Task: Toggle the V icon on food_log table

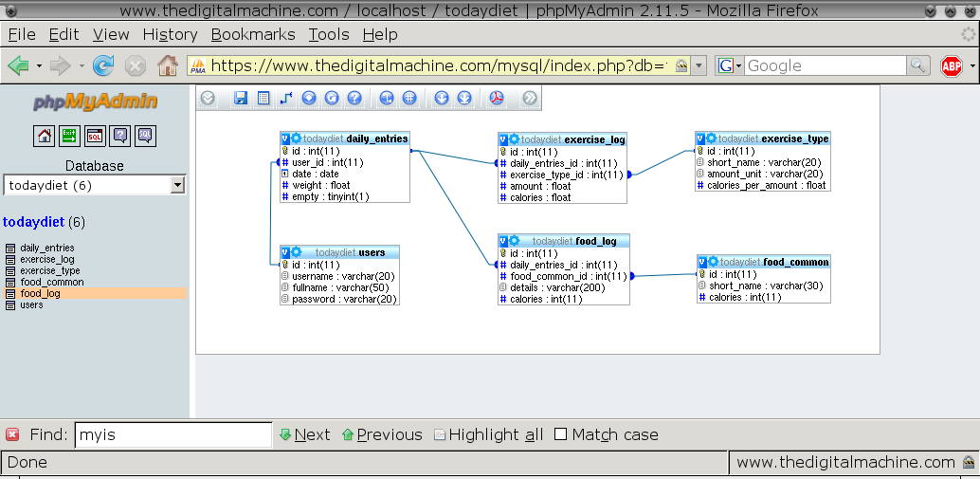Action: (503, 241)
